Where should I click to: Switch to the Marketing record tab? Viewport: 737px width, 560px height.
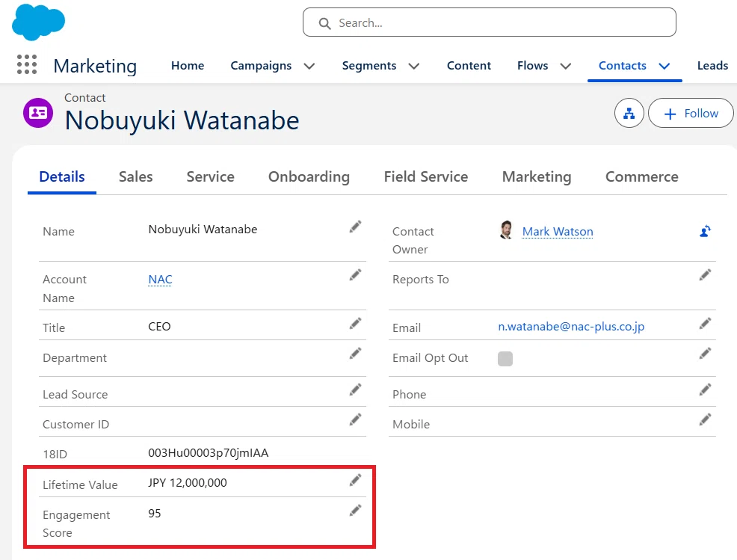537,176
